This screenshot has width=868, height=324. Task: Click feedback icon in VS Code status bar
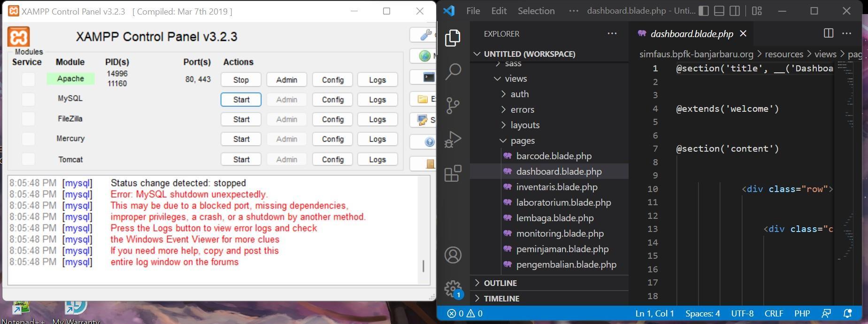coord(826,313)
